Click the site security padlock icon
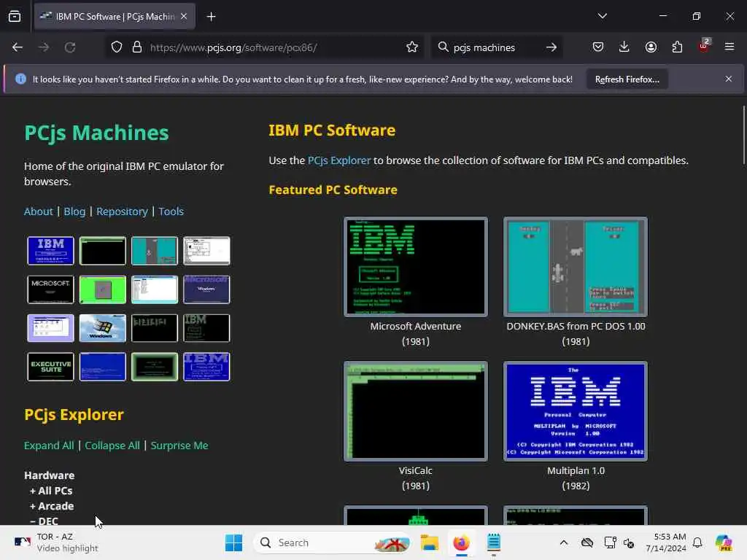 point(137,47)
